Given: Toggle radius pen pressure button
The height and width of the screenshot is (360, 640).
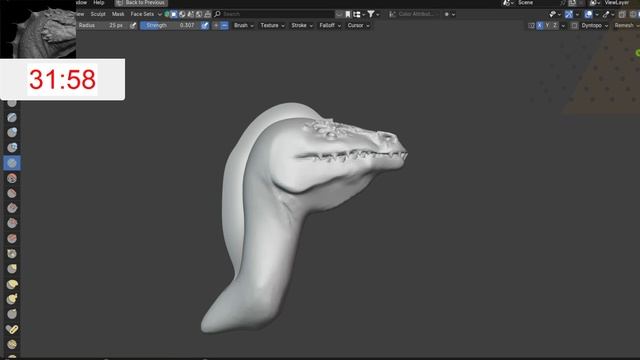Looking at the screenshot, I should click(x=133, y=25).
